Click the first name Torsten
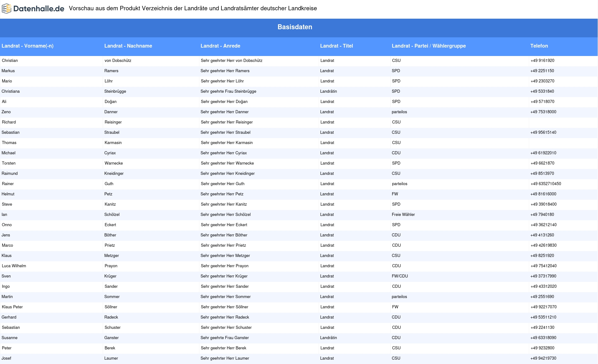598x364 pixels. [9, 163]
